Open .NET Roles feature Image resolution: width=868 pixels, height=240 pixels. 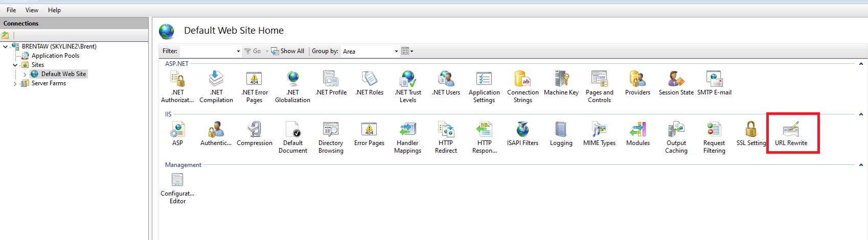click(370, 83)
